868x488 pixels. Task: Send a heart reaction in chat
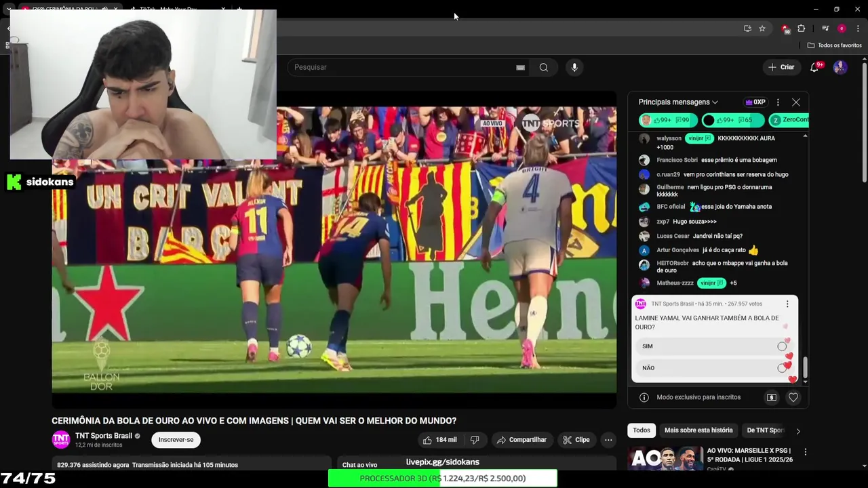coord(793,398)
